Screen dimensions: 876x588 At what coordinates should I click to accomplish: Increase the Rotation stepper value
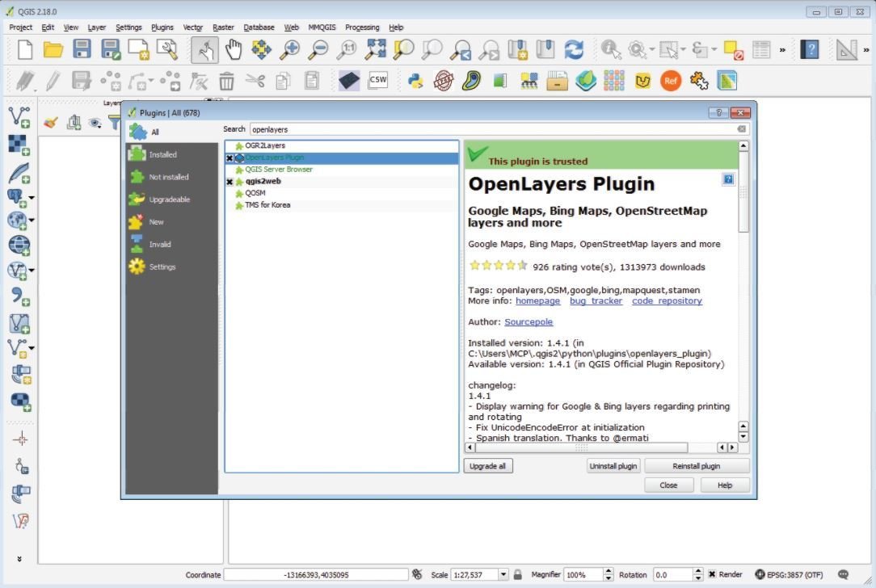pyautogui.click(x=697, y=571)
